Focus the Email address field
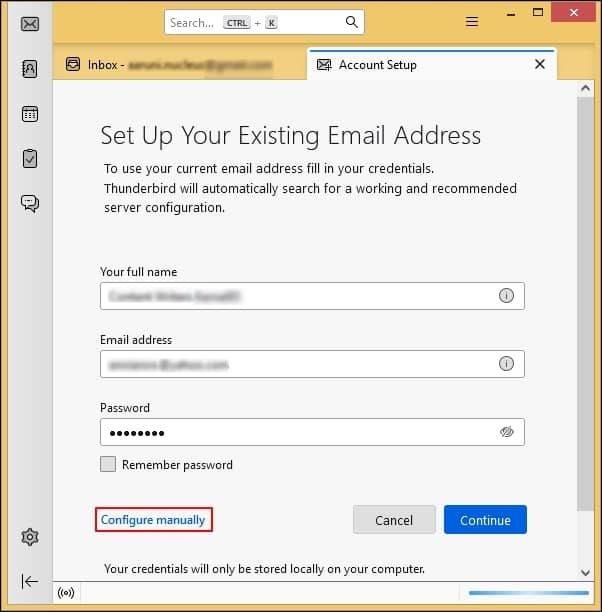 312,364
